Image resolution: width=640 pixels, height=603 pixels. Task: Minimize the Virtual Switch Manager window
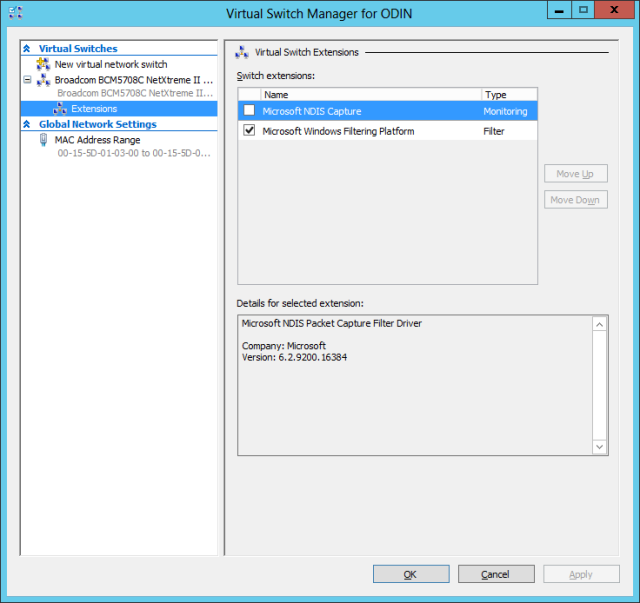[x=559, y=10]
